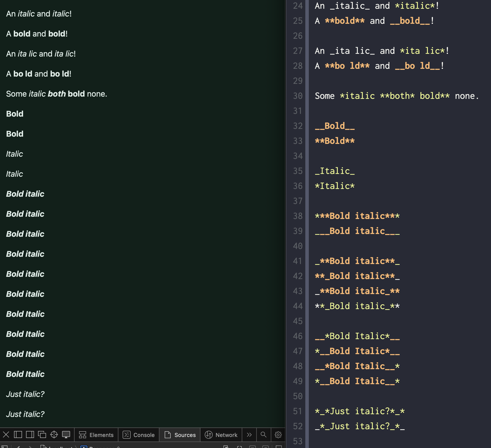
Task: Switch to the Elements tab
Action: pyautogui.click(x=96, y=435)
